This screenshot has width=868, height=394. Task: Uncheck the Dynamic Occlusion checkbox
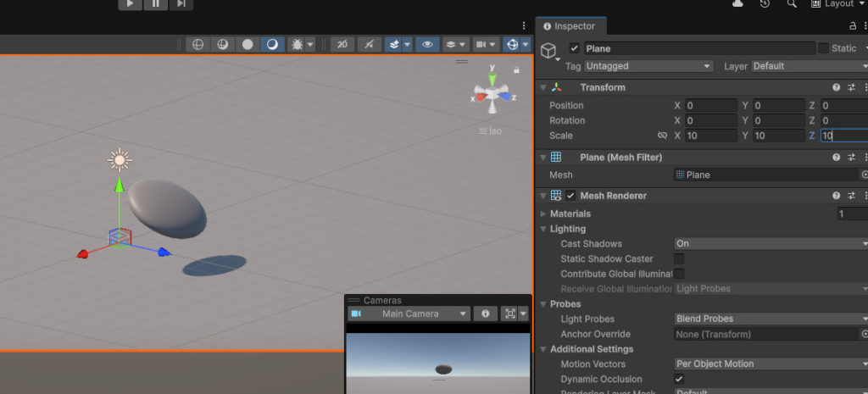click(x=679, y=379)
